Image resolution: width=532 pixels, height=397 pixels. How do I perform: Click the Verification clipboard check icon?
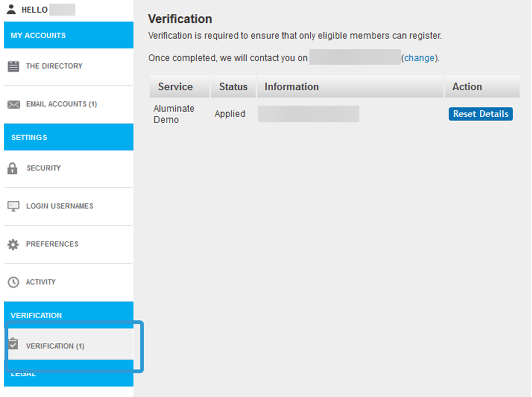point(13,345)
